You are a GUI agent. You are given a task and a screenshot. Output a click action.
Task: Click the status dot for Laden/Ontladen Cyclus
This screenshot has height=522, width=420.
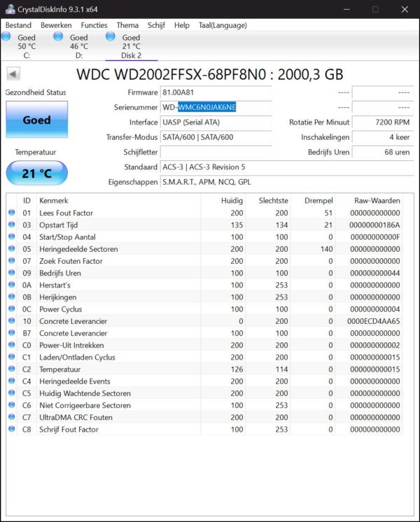(x=12, y=357)
